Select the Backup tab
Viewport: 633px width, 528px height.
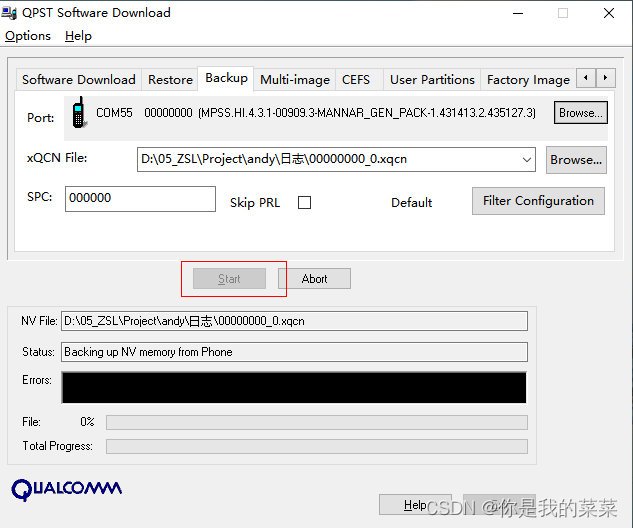[226, 78]
